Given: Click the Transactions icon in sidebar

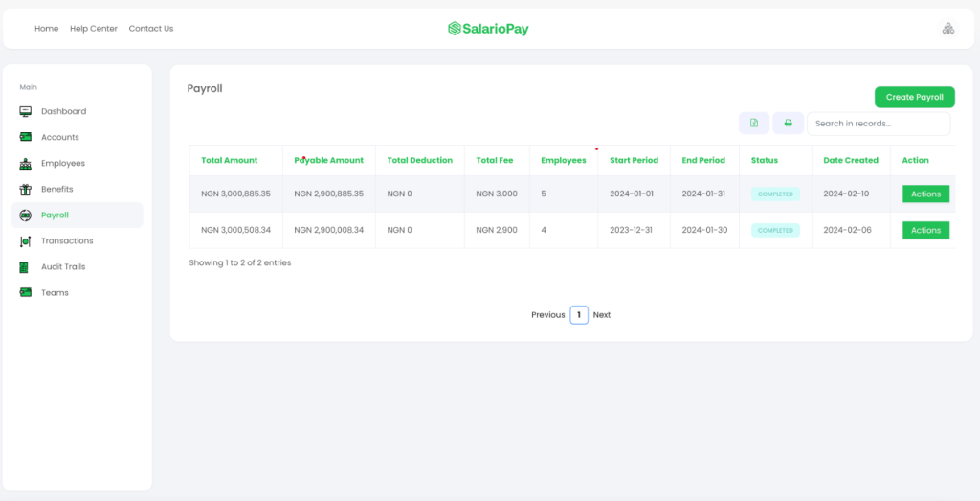Looking at the screenshot, I should (26, 240).
